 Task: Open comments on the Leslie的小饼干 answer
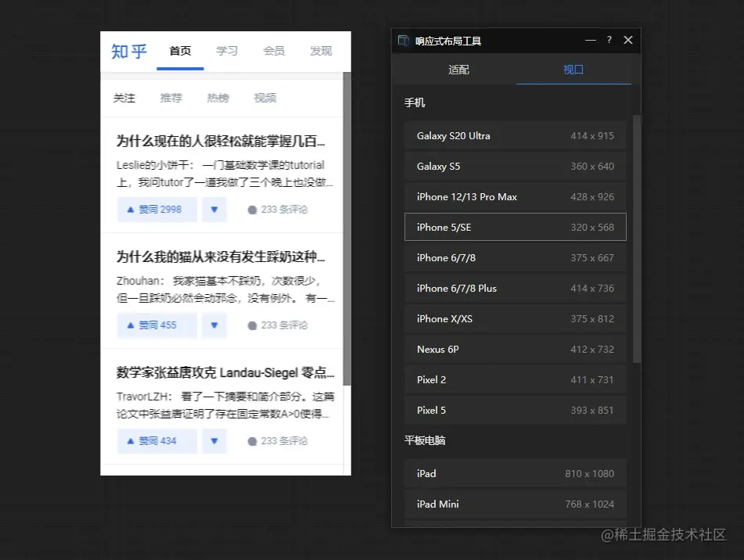tap(278, 210)
